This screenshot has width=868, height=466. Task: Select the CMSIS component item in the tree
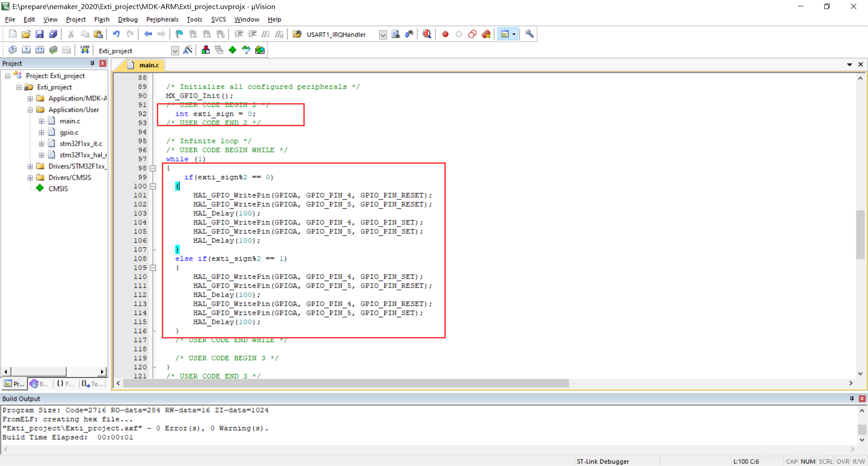click(58, 189)
